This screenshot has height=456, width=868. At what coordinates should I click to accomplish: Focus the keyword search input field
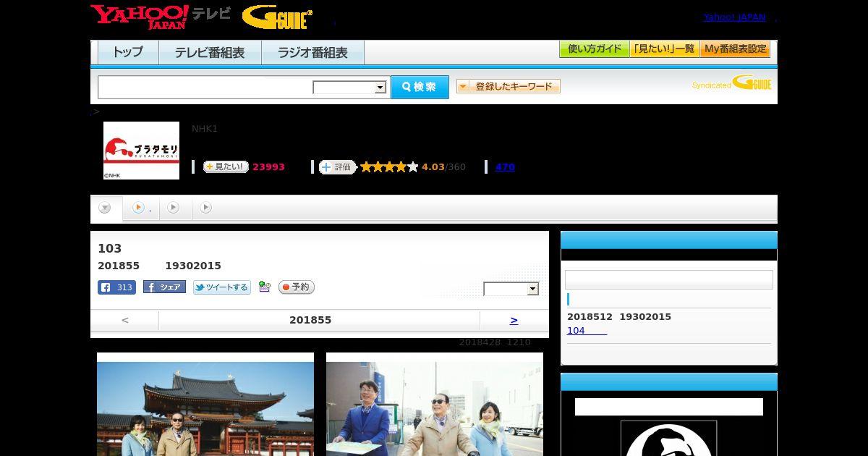pos(205,87)
